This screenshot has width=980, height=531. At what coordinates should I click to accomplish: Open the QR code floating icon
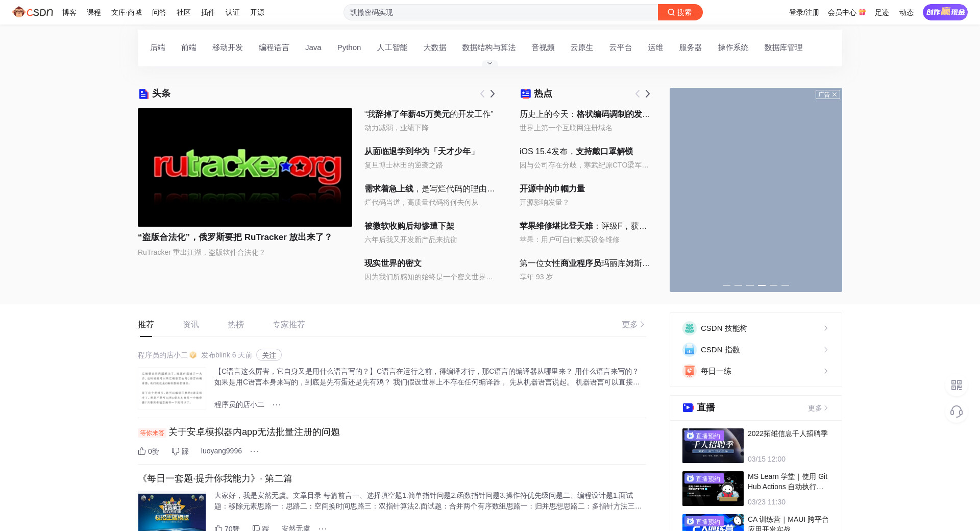[x=957, y=385]
